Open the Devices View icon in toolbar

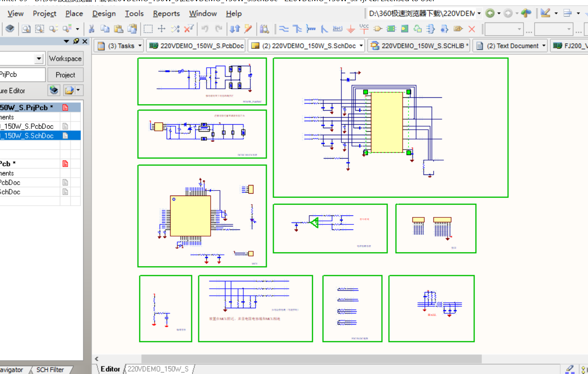click(10, 28)
